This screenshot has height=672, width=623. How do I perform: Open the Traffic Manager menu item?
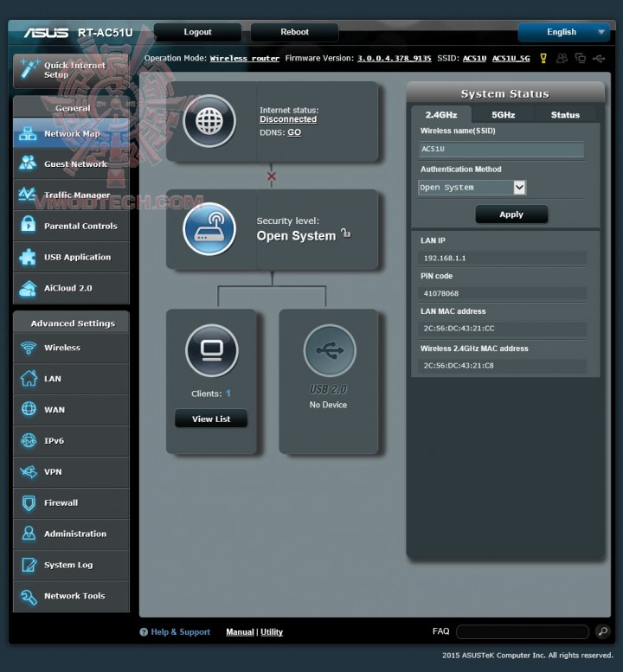pos(71,195)
